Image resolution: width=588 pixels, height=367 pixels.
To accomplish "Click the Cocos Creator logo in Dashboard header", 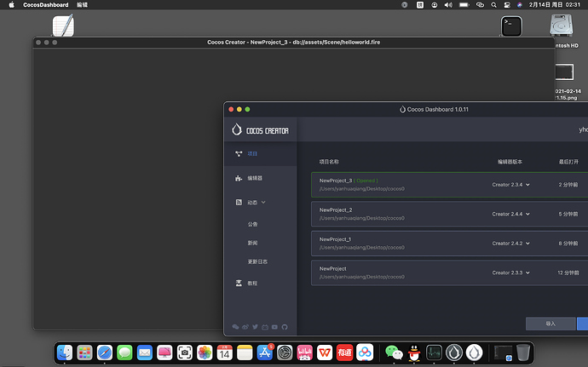I will coord(260,129).
